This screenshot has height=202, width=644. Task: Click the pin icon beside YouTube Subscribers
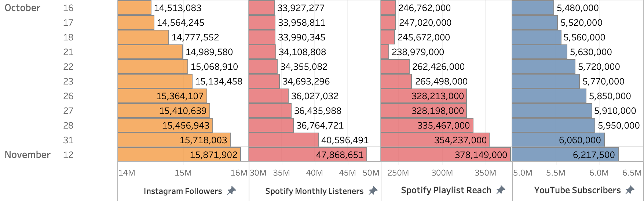coord(630,190)
